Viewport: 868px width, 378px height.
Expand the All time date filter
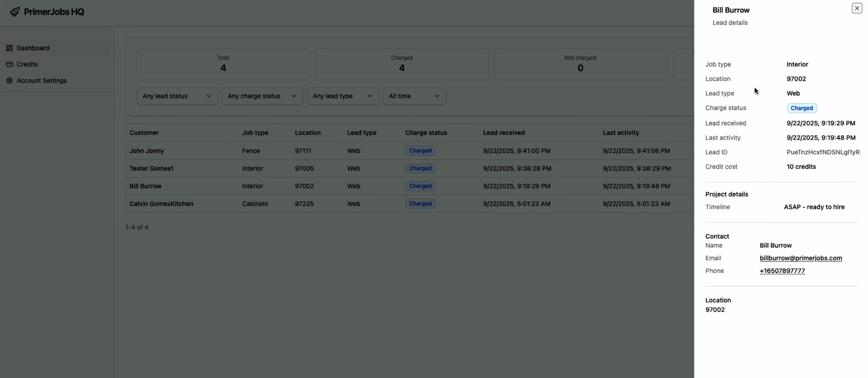[414, 96]
